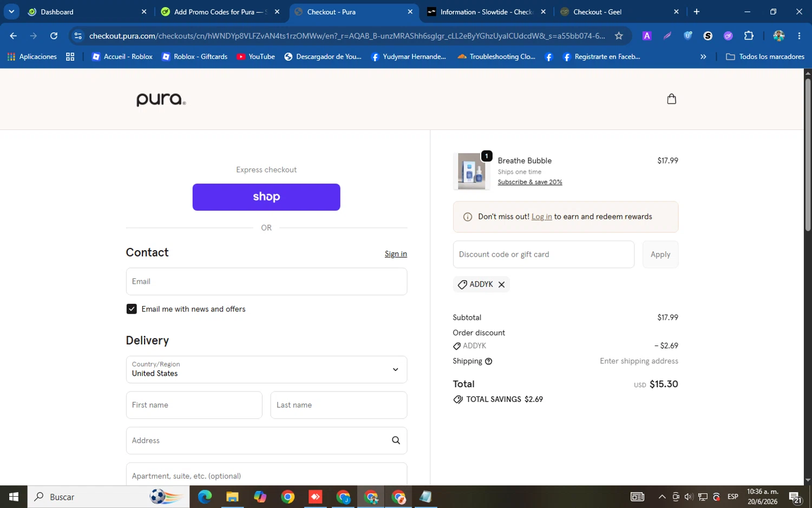Viewport: 812px width, 508px height.
Task: Bookmark this page with the star icon
Action: [x=619, y=36]
